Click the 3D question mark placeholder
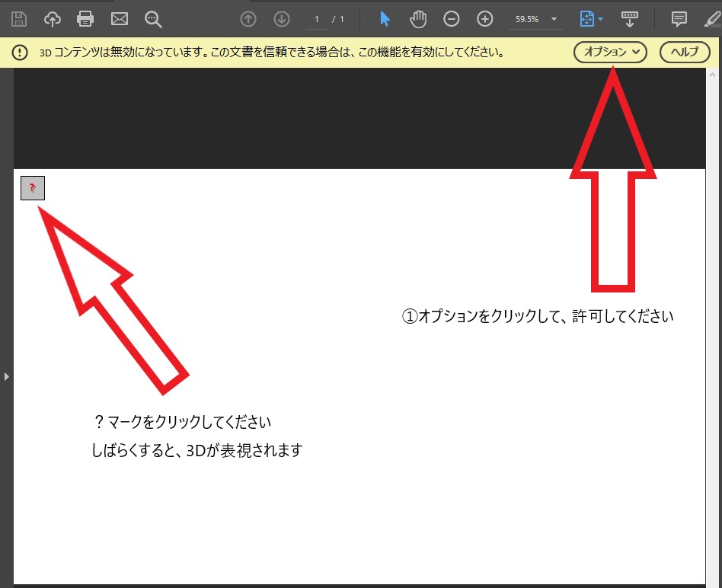This screenshot has width=722, height=588. click(33, 188)
